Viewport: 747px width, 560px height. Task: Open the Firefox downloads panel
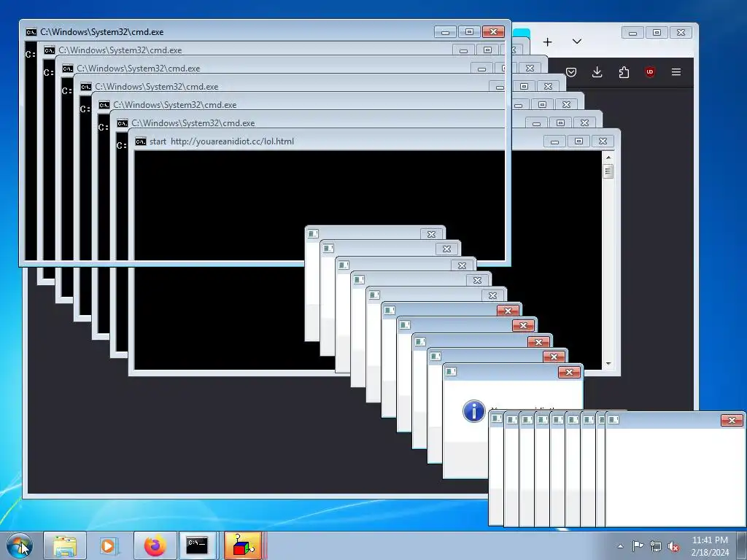[597, 72]
